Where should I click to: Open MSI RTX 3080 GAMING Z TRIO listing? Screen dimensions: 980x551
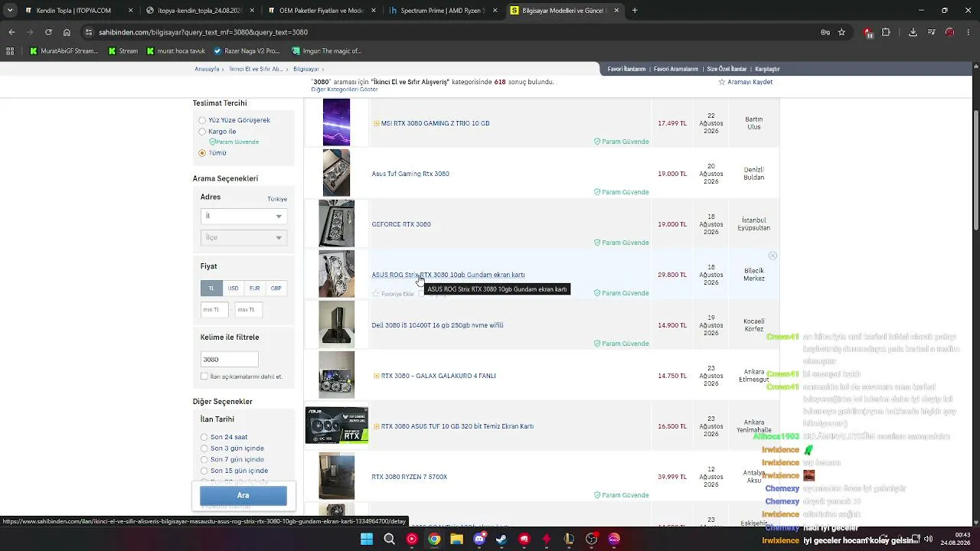(x=435, y=123)
